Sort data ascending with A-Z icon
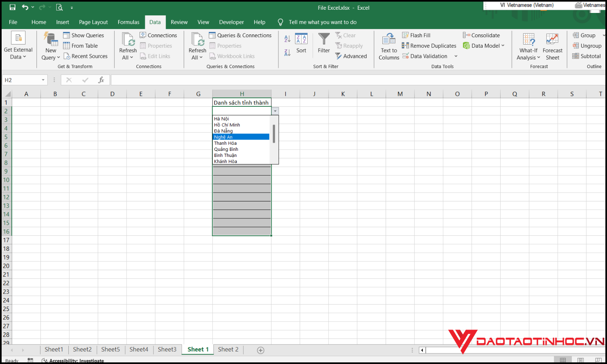 point(287,38)
